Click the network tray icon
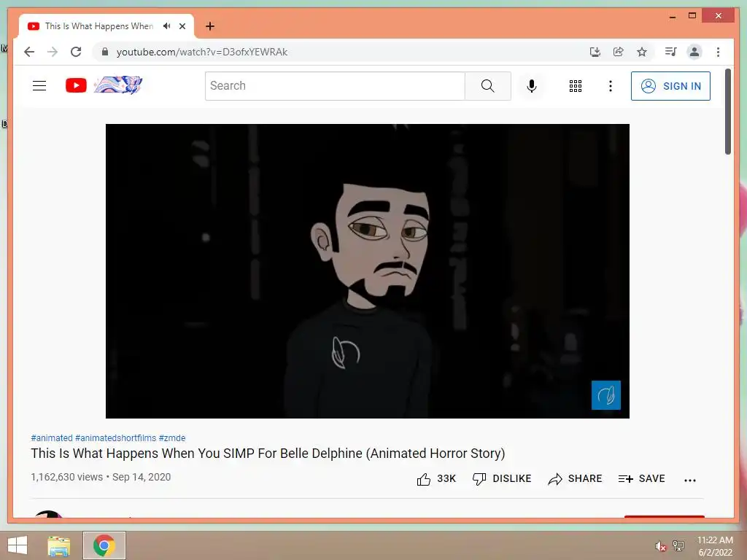This screenshot has width=747, height=560. click(x=678, y=546)
